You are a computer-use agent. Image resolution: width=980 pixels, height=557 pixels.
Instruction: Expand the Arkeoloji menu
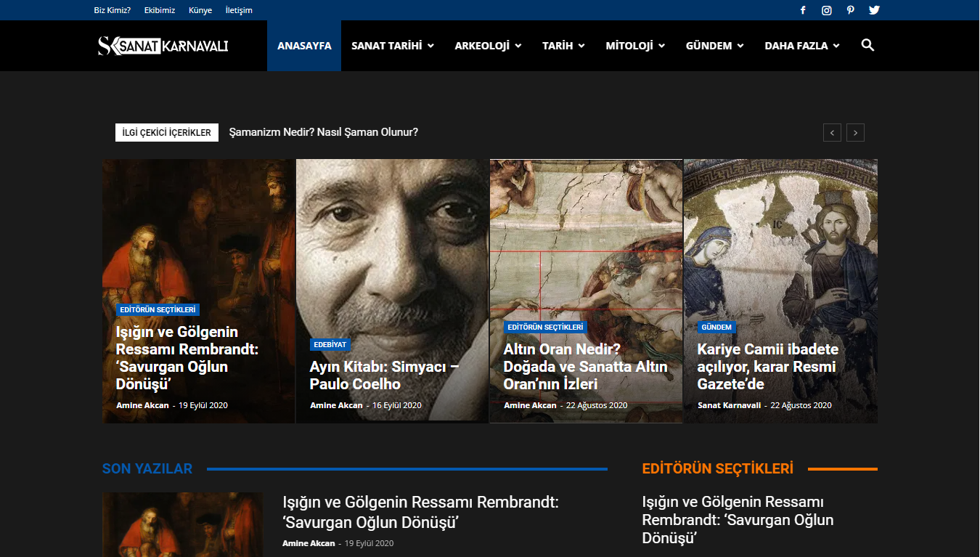coord(488,46)
